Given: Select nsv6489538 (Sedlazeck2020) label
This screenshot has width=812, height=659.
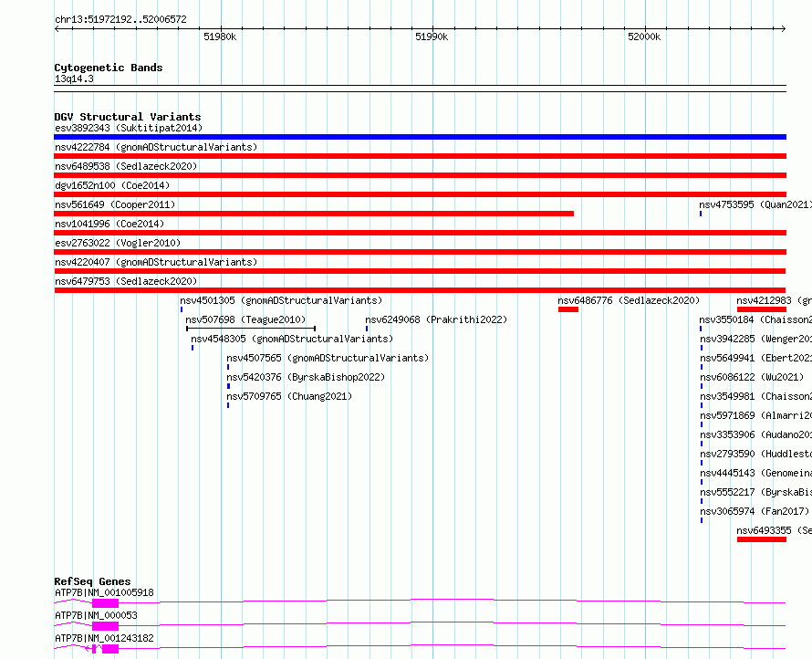Looking at the screenshot, I should (126, 166).
